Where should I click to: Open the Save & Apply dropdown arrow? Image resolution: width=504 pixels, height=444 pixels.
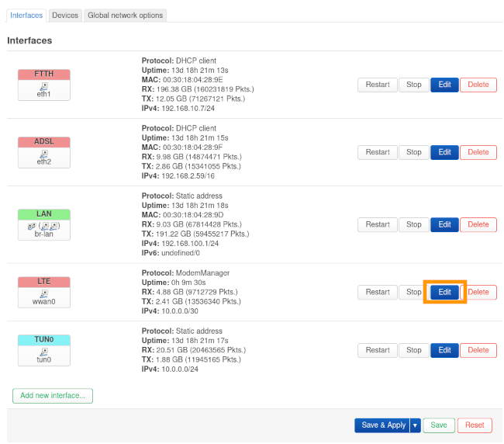click(x=416, y=425)
